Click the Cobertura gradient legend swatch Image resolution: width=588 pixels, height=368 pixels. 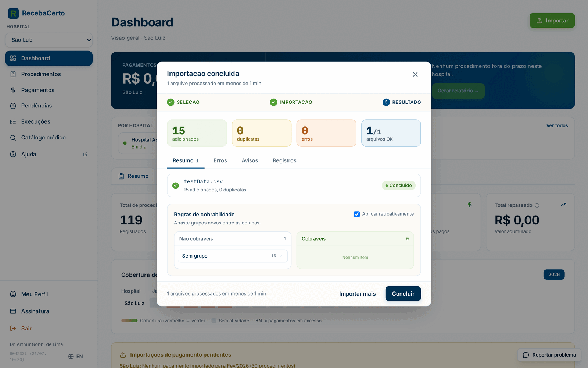tap(129, 321)
